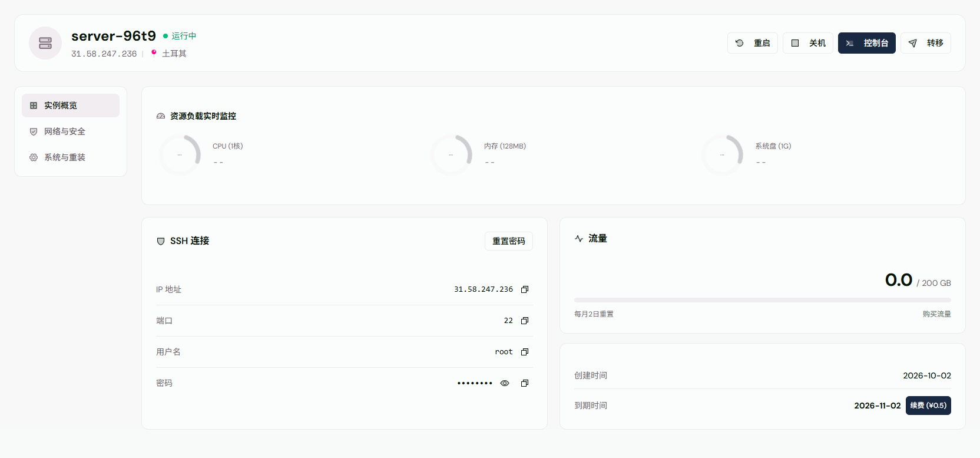Viewport: 980px width, 458px height.
Task: Copy the port 22 value
Action: click(x=525, y=321)
